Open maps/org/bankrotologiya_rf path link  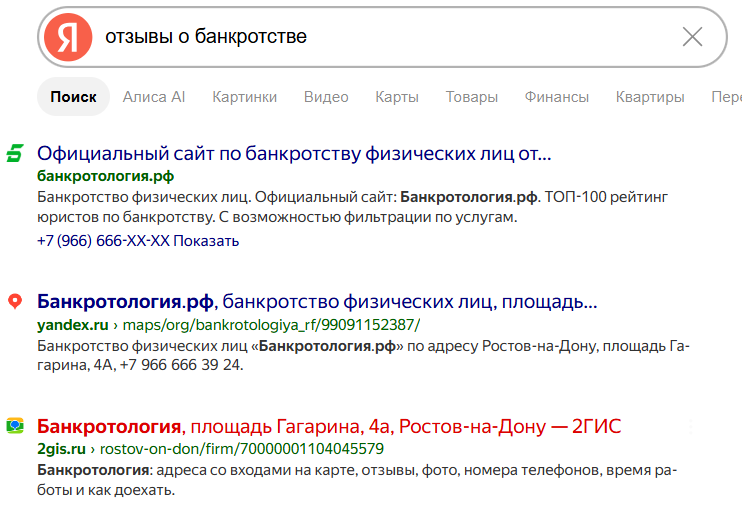tap(271, 325)
